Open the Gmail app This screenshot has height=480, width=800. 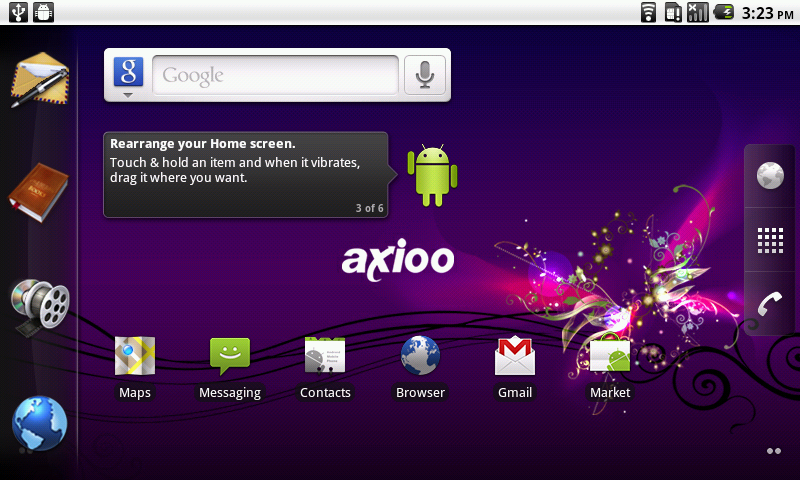(x=515, y=367)
